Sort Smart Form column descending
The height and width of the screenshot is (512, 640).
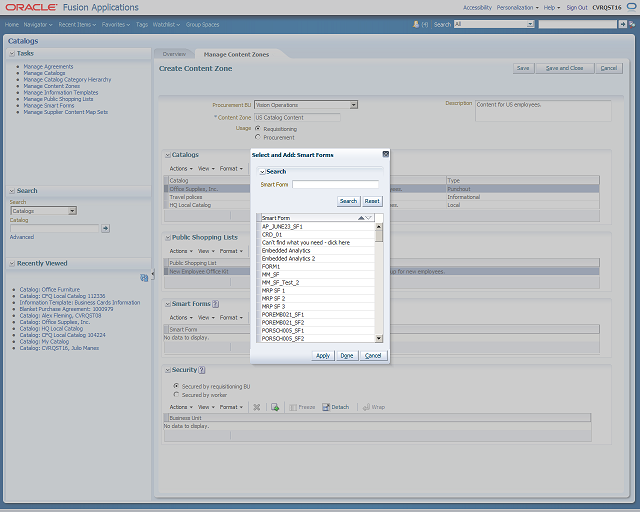pos(368,218)
